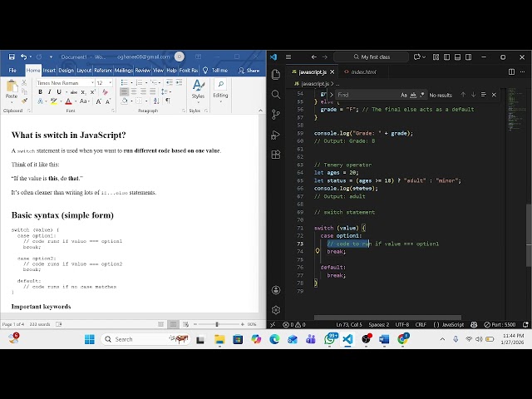Click the Find input field in VS Code

point(367,95)
